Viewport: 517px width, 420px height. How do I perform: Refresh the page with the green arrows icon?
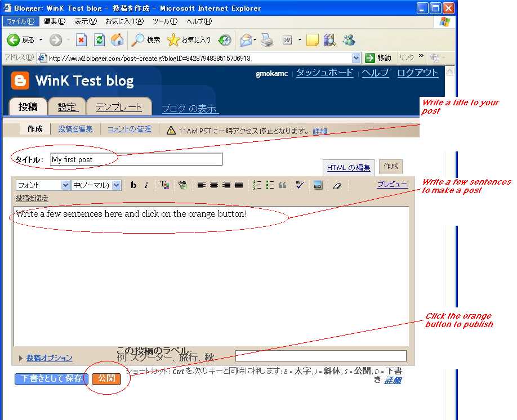(99, 40)
